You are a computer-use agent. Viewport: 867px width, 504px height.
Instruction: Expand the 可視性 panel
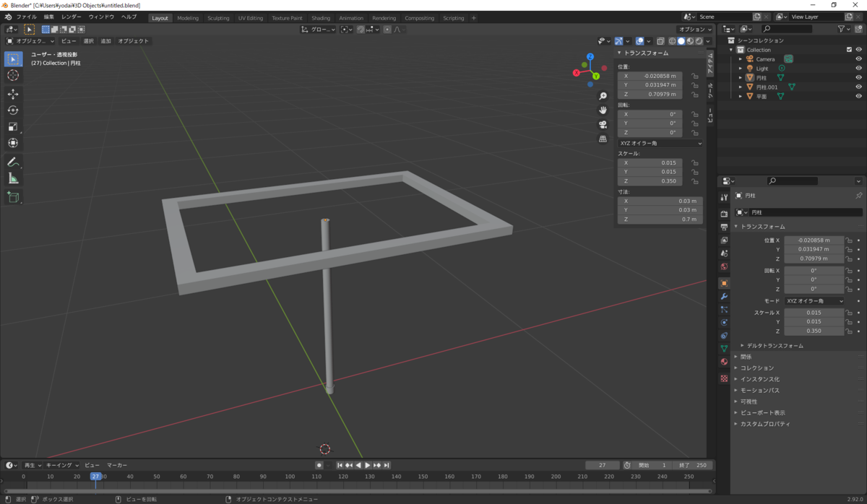coord(749,401)
